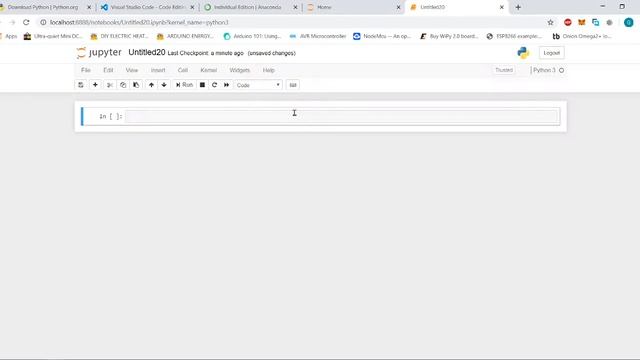Click the Logout button
The image size is (640, 360).
(551, 53)
